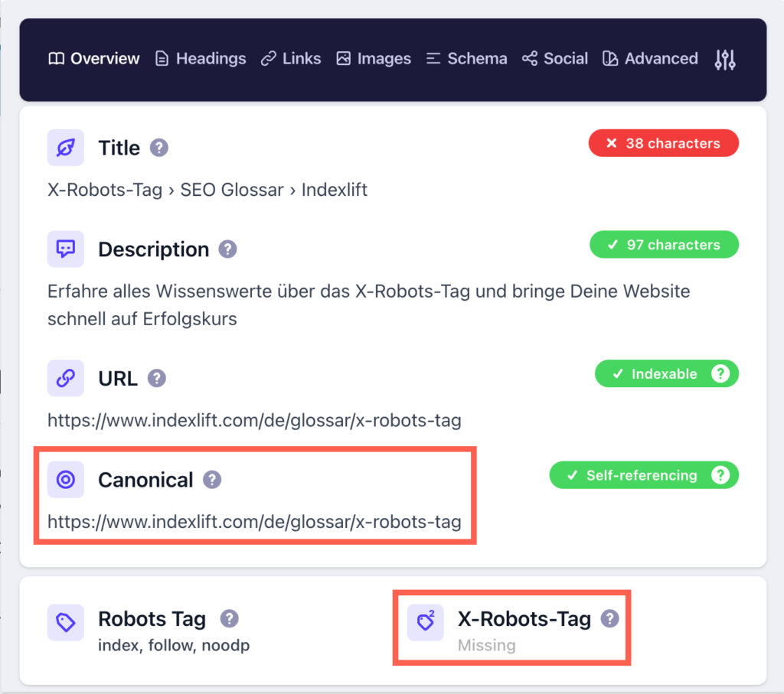Click the Description speech-bubble icon
784x694 pixels.
65,249
